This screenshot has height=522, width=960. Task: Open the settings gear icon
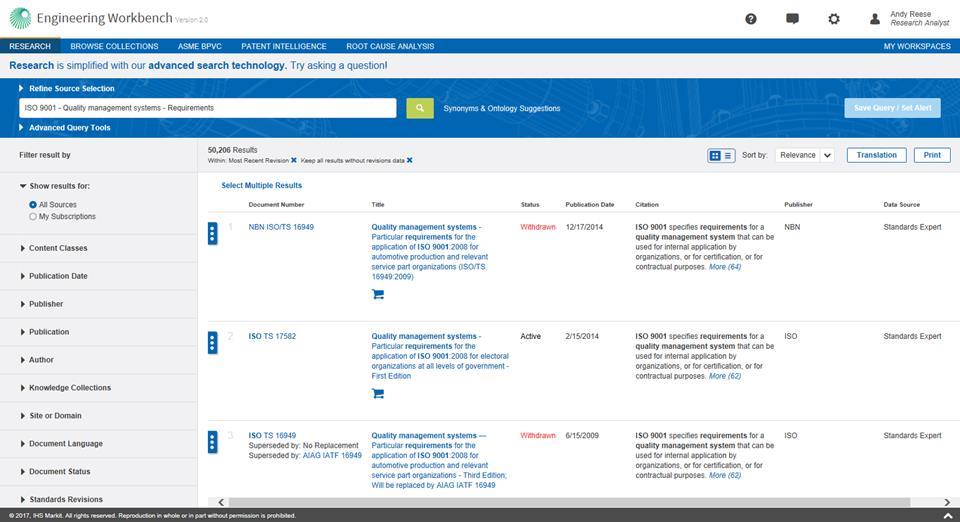tap(834, 19)
